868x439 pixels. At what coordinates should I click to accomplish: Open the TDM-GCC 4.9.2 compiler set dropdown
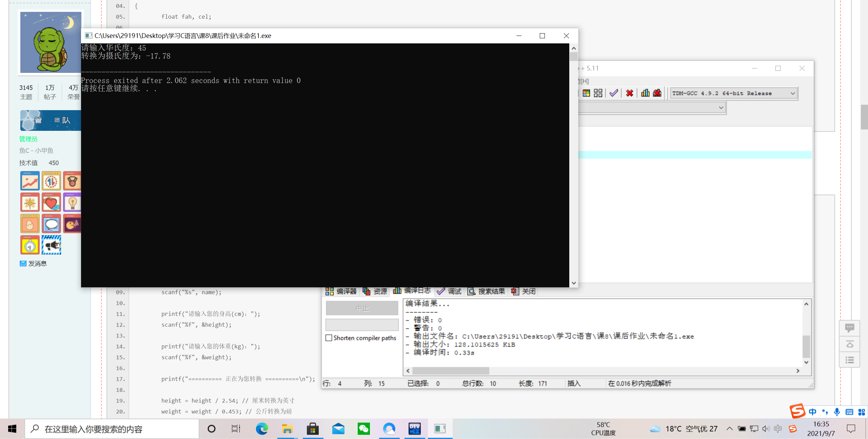point(734,93)
